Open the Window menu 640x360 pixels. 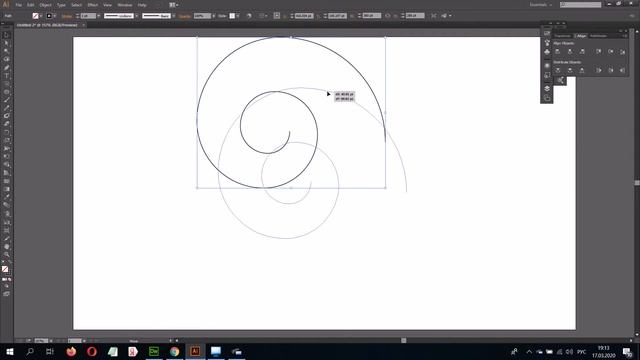(x=125, y=5)
